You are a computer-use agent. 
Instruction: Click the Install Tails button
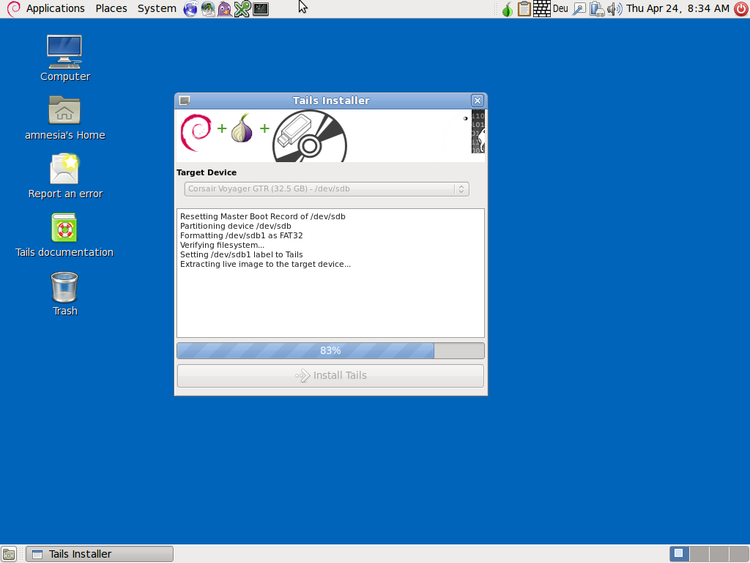click(330, 376)
